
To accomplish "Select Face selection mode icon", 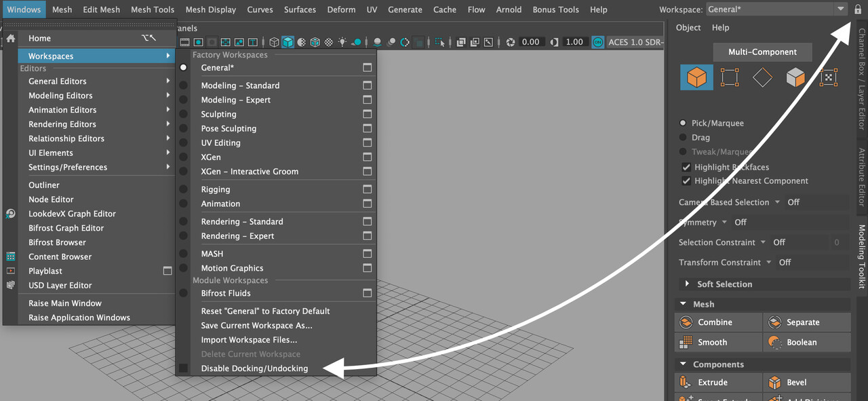I will click(795, 77).
